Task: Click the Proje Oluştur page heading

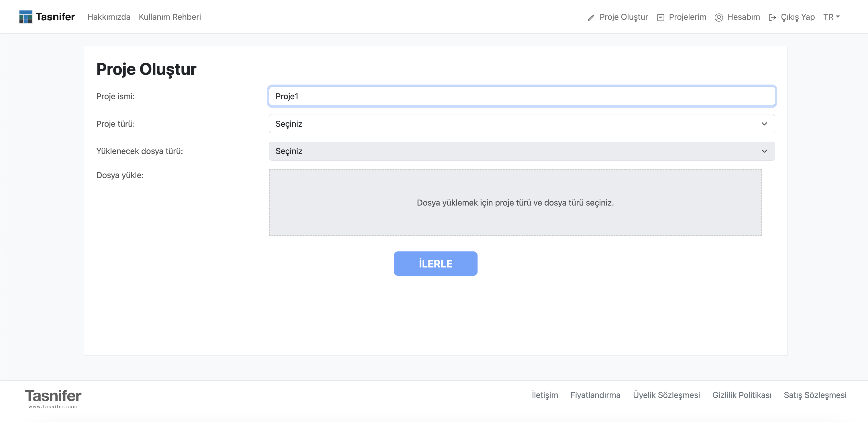Action: point(146,69)
